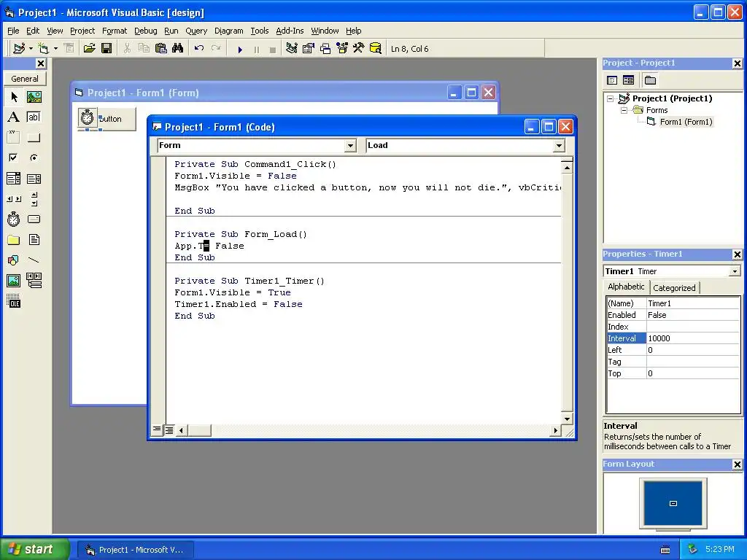Open the Toolbox via toolbar icon
The image size is (747, 560).
pyautogui.click(x=359, y=49)
